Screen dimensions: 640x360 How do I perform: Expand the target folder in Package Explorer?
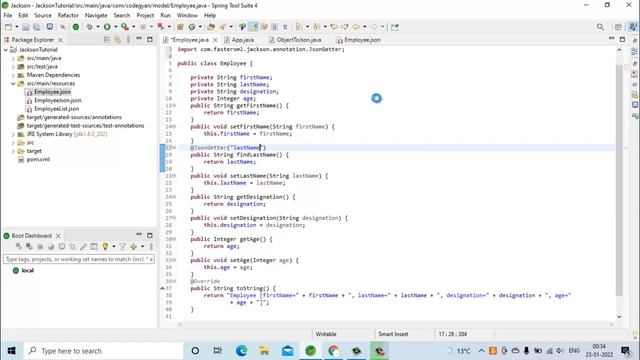pyautogui.click(x=13, y=151)
